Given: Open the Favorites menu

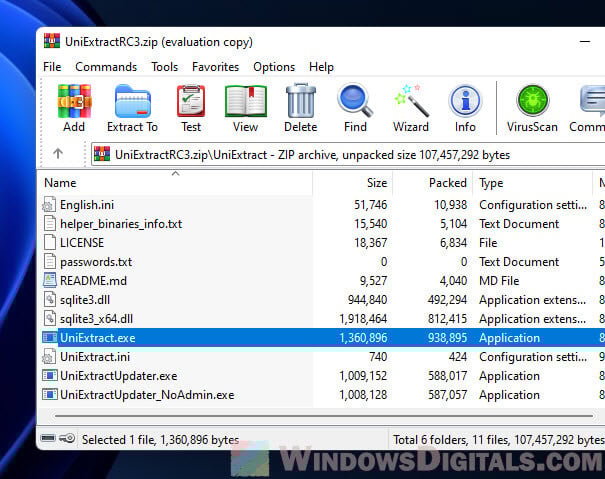Looking at the screenshot, I should (x=215, y=67).
